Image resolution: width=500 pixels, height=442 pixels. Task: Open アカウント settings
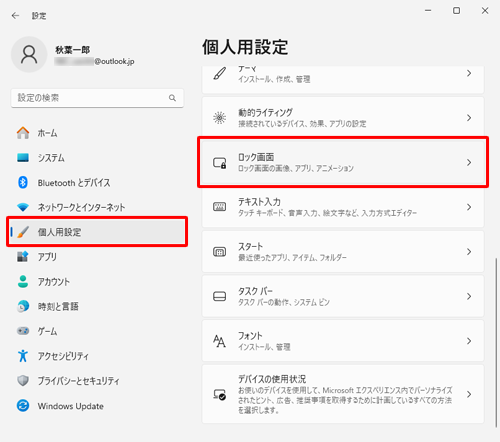[97, 282]
